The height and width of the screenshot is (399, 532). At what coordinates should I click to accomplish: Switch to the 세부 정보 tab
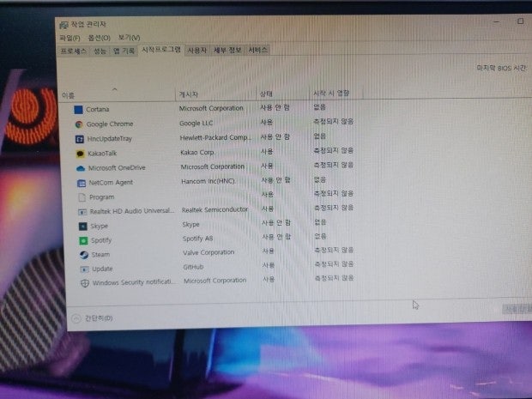[x=227, y=50]
